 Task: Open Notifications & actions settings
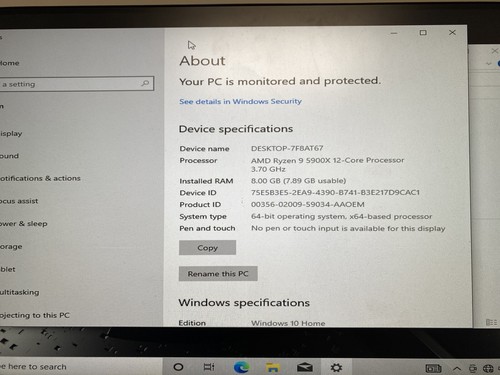(40, 178)
